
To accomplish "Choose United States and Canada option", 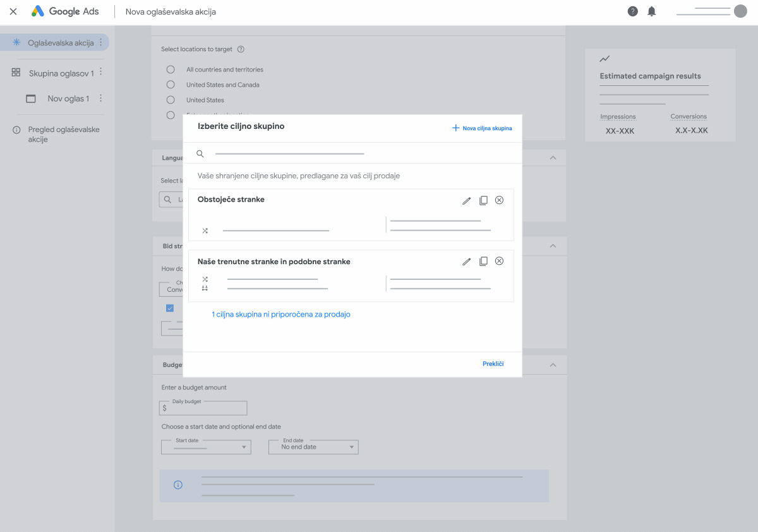I will pyautogui.click(x=171, y=85).
